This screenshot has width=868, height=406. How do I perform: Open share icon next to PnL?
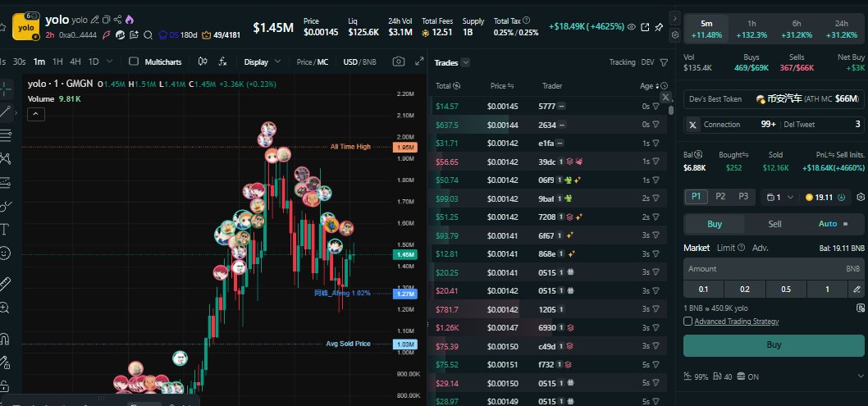(645, 26)
